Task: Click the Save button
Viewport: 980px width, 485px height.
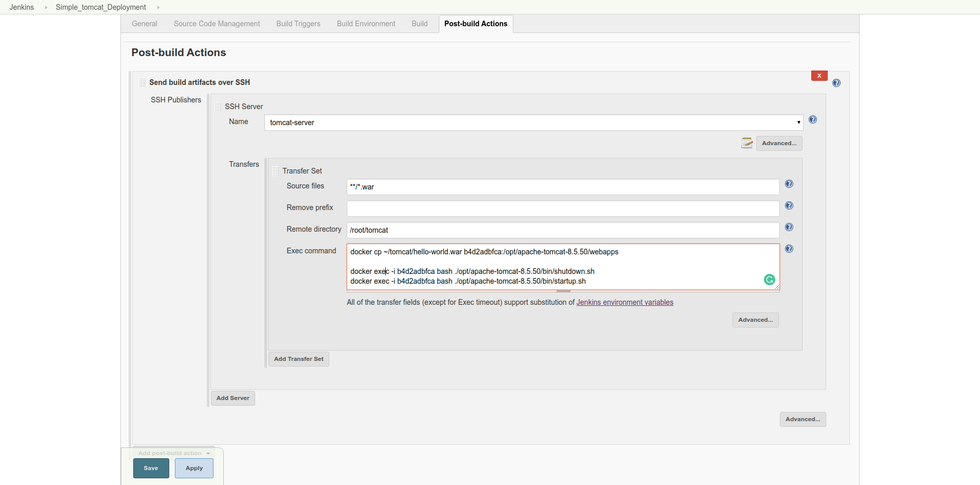Action: click(x=151, y=469)
